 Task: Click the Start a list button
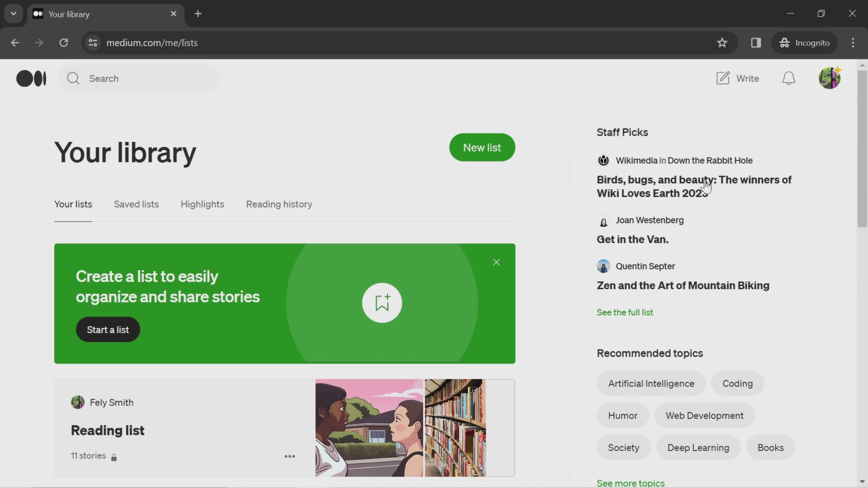108,329
